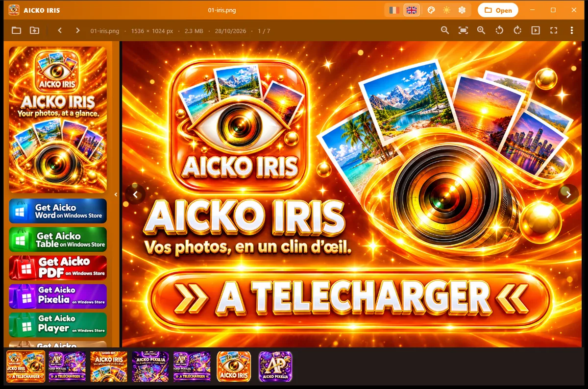The image size is (588, 389).
Task: Zoom out with the minus magnifier
Action: (x=445, y=30)
